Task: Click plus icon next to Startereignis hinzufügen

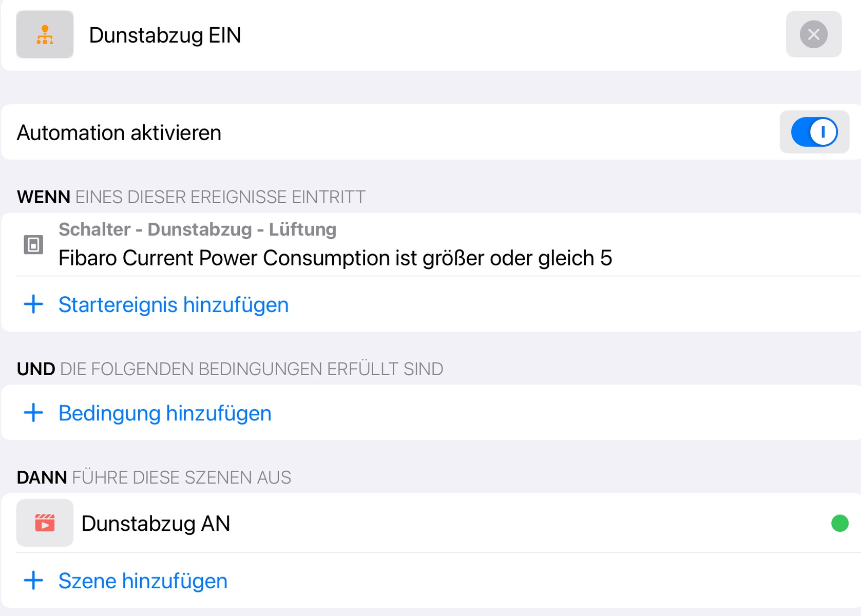Action: pos(34,304)
